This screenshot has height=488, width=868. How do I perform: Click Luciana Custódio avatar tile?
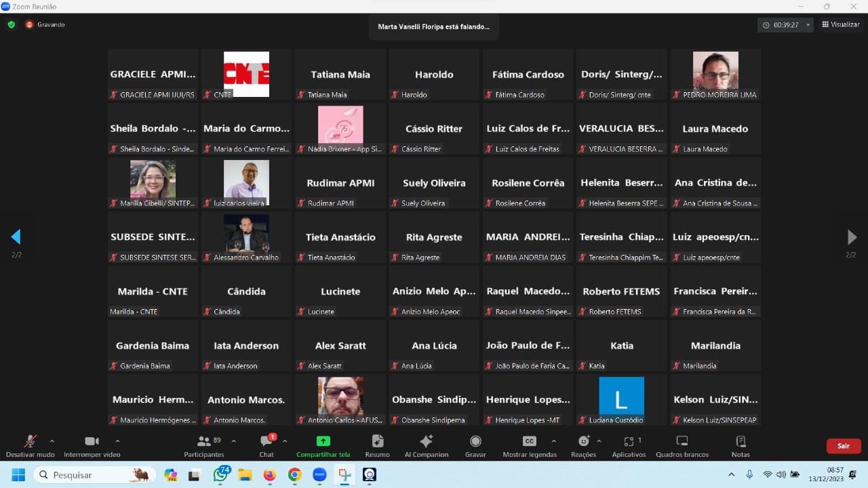point(622,399)
